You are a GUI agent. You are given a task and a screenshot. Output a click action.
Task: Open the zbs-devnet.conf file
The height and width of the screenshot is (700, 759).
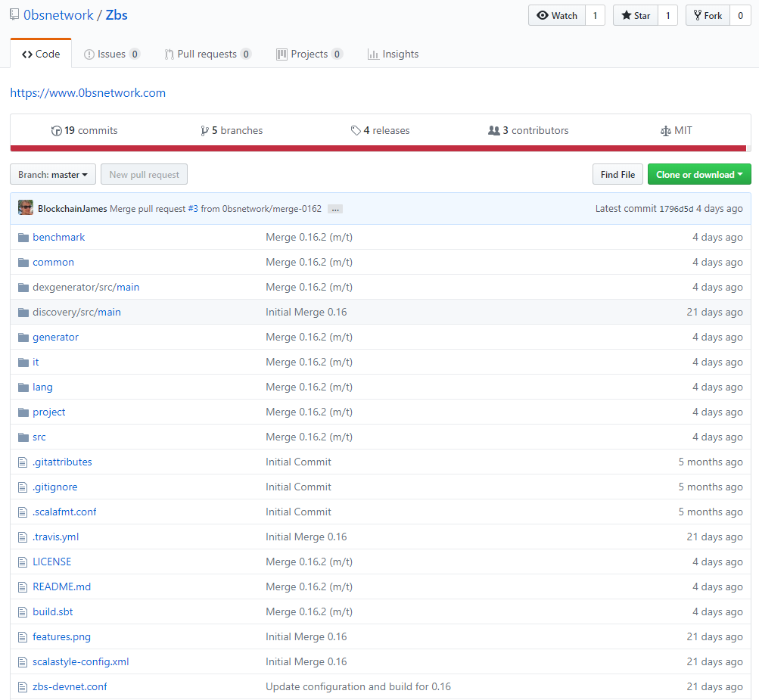[x=70, y=687]
